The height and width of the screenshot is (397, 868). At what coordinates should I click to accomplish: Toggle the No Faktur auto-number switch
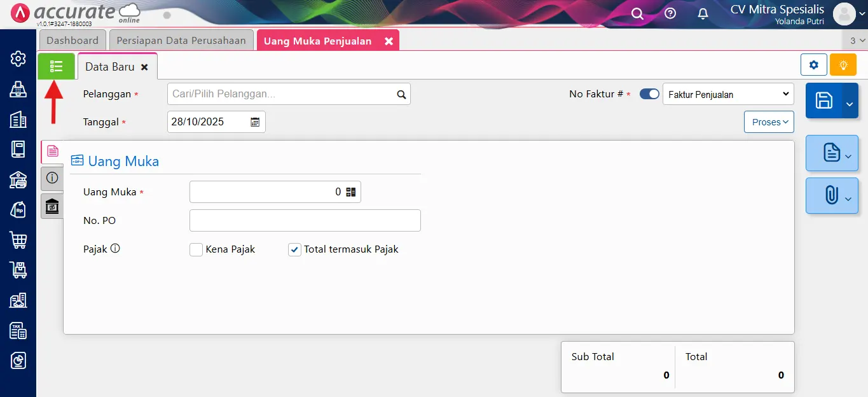pyautogui.click(x=649, y=94)
